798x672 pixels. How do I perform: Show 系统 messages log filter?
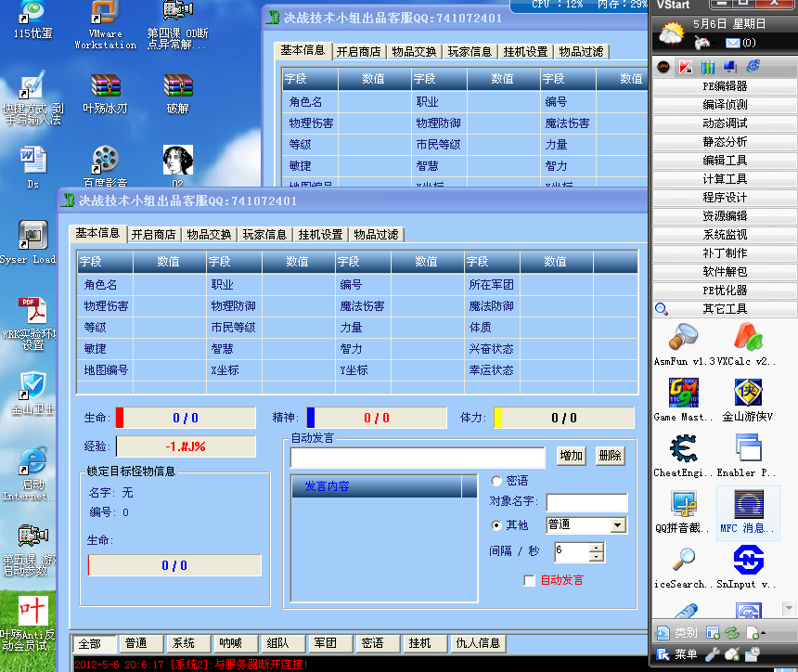[187, 643]
